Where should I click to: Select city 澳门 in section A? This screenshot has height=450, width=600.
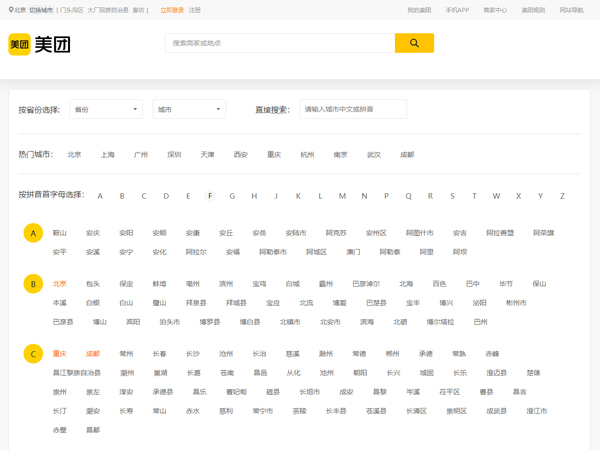353,252
